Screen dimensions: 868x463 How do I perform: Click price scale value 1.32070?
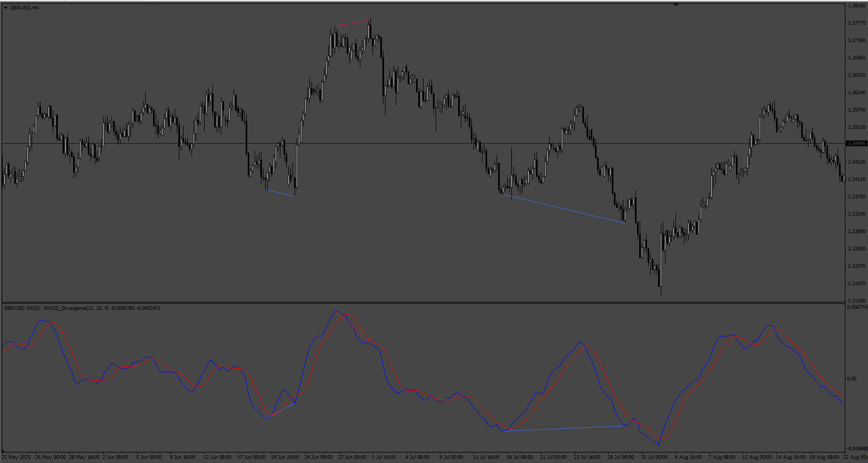pos(857,266)
